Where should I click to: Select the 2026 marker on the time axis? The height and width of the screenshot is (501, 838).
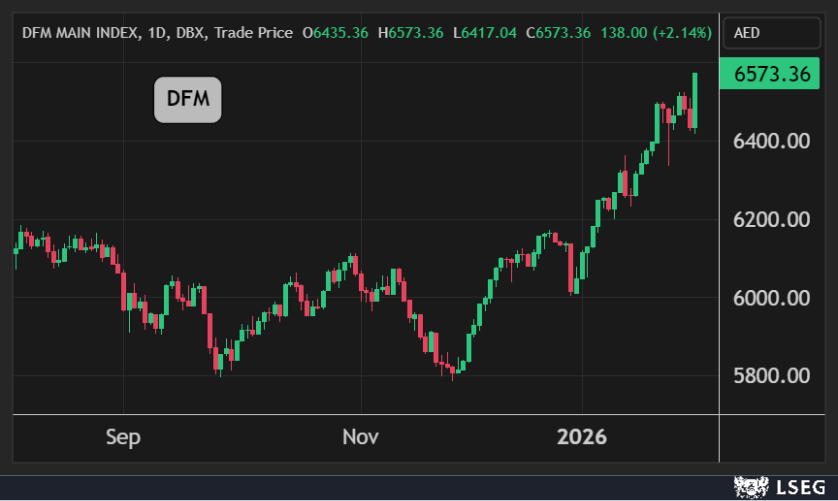coord(582,437)
